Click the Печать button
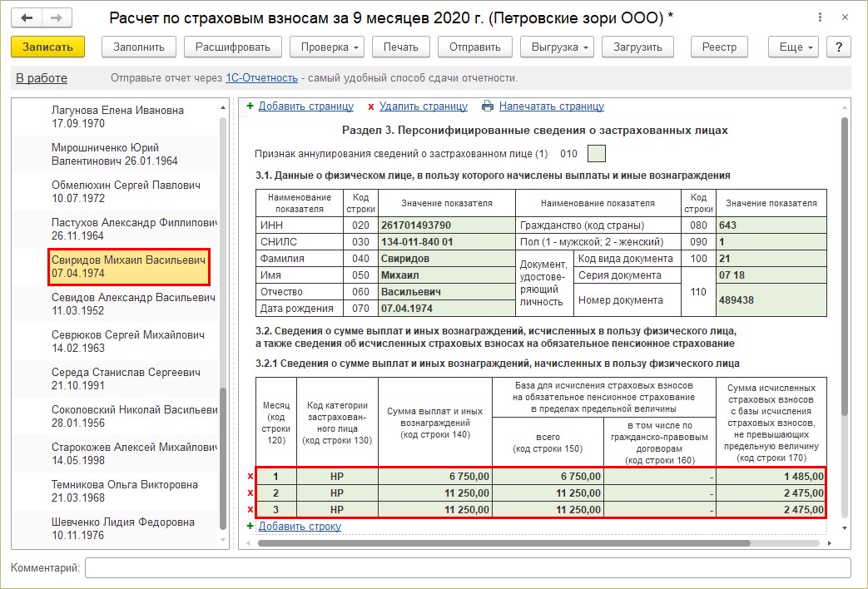 401,47
